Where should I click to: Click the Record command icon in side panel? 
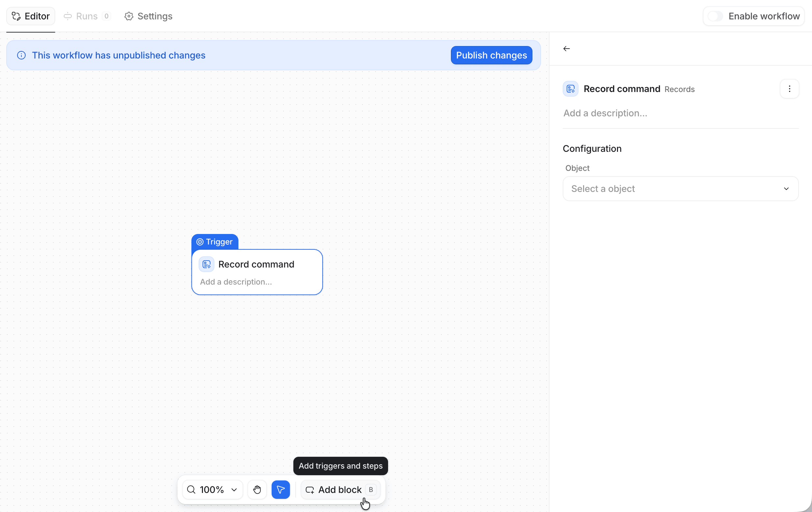[x=571, y=89]
